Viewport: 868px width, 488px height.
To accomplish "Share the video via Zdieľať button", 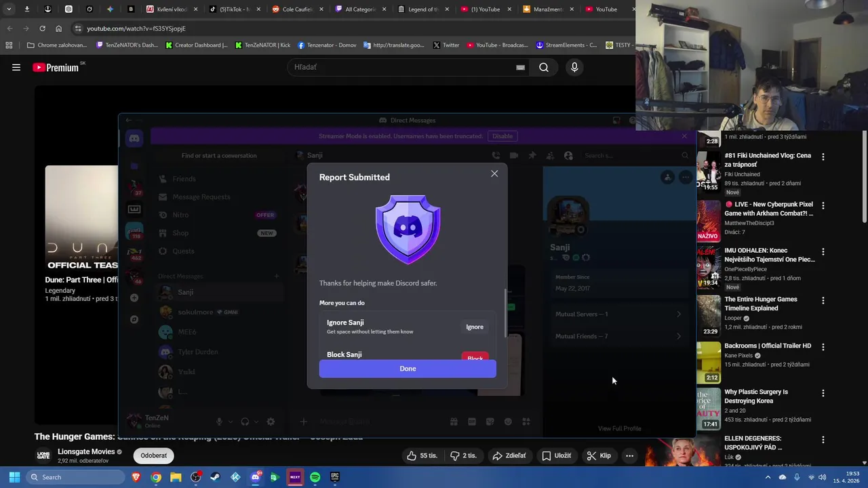I will [509, 455].
